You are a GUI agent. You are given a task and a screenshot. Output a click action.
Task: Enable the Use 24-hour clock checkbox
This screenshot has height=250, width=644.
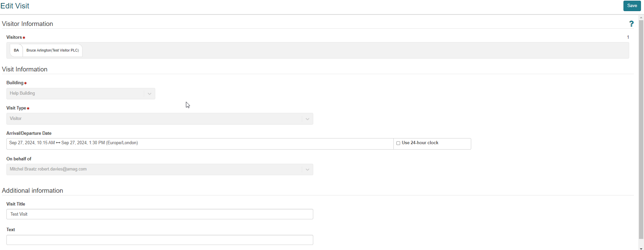click(x=398, y=143)
